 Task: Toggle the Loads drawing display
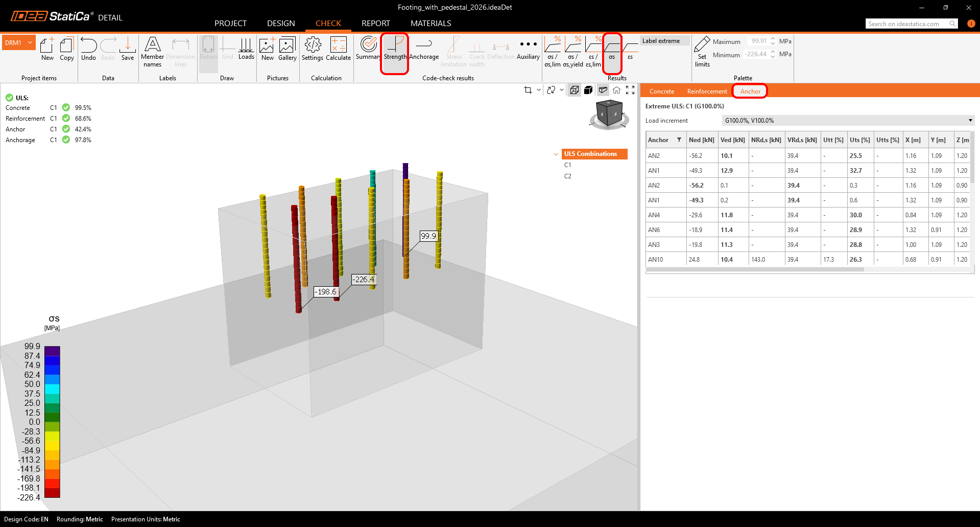(246, 49)
